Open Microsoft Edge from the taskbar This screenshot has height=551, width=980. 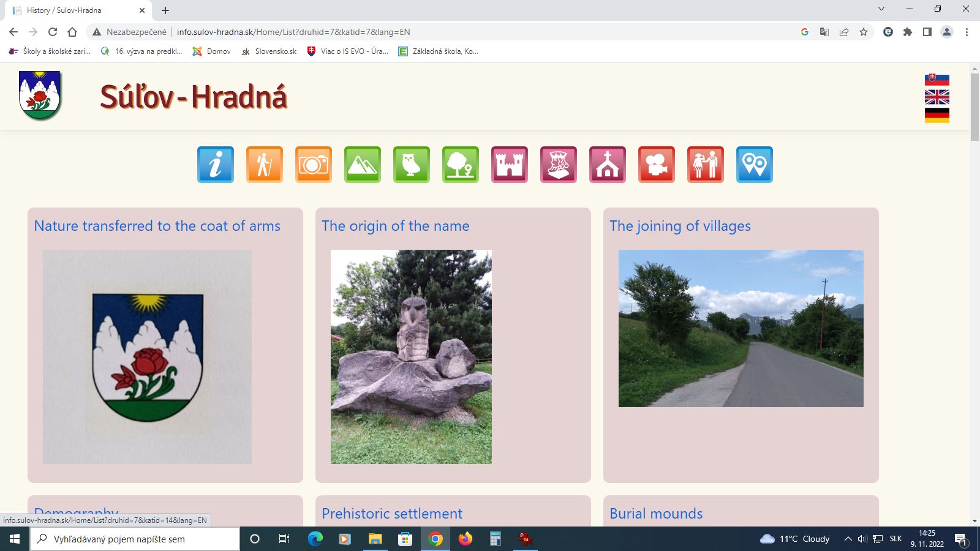point(315,539)
